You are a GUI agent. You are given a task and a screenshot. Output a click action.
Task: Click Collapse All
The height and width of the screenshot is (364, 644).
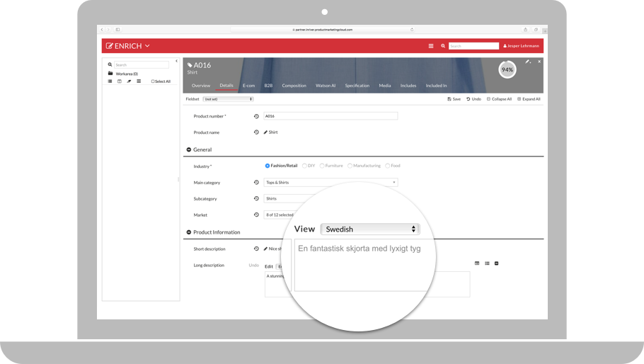499,99
